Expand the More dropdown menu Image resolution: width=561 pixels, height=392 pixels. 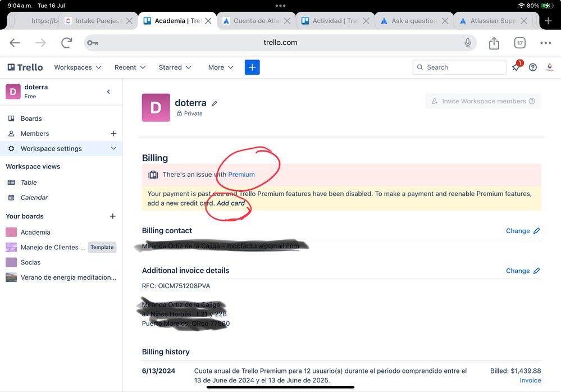tap(221, 67)
